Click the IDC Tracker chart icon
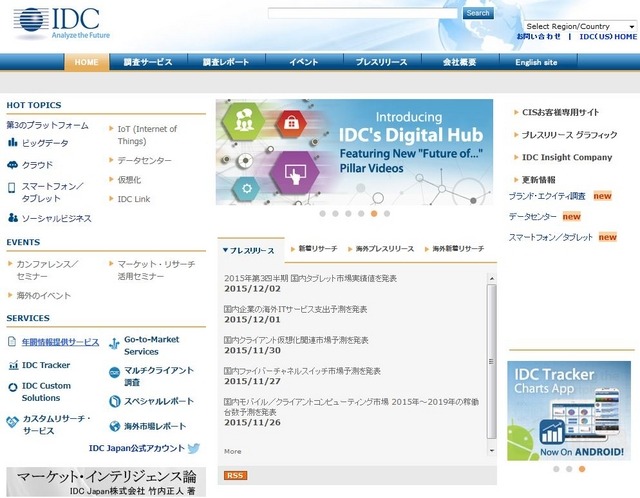The height and width of the screenshot is (498, 640). click(13, 365)
